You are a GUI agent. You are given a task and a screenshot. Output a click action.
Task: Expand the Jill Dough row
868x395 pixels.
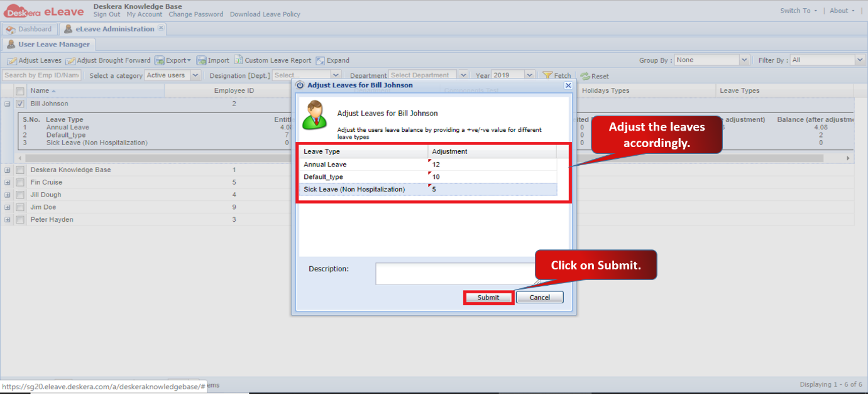[x=8, y=195]
